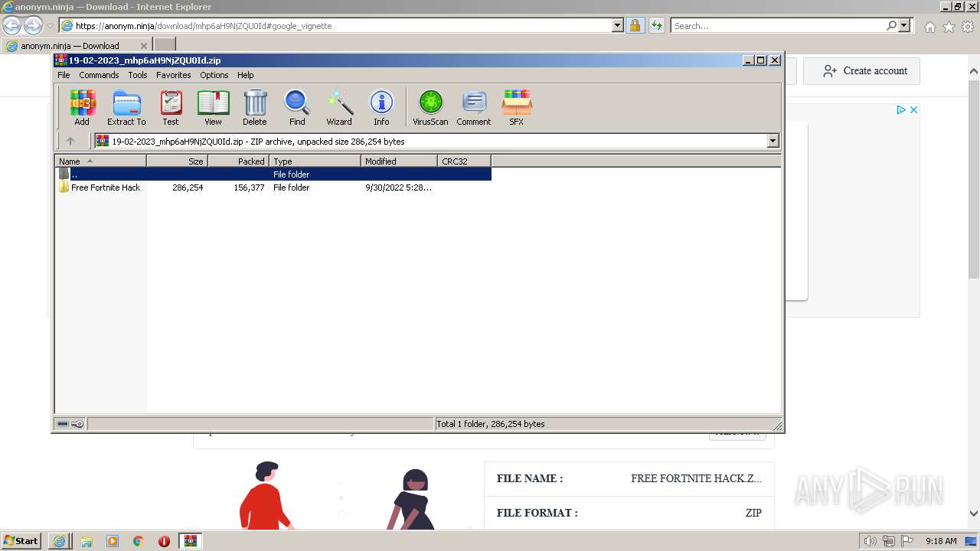Viewport: 980px width, 551px height.
Task: Start VirusScan on the archive
Action: pos(430,107)
